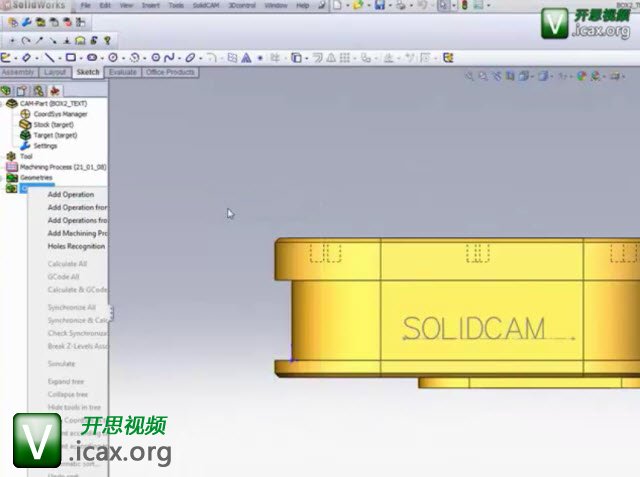
Task: Open the File menu
Action: pyautogui.click(x=85, y=6)
